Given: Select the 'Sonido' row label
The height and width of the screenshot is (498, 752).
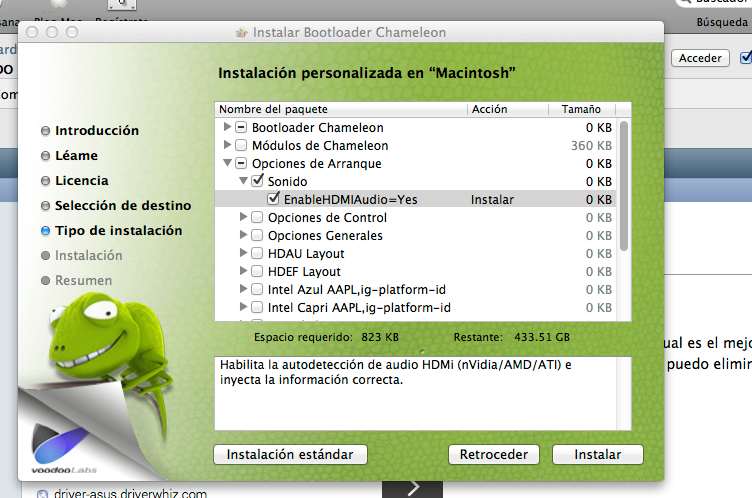Looking at the screenshot, I should 287,181.
